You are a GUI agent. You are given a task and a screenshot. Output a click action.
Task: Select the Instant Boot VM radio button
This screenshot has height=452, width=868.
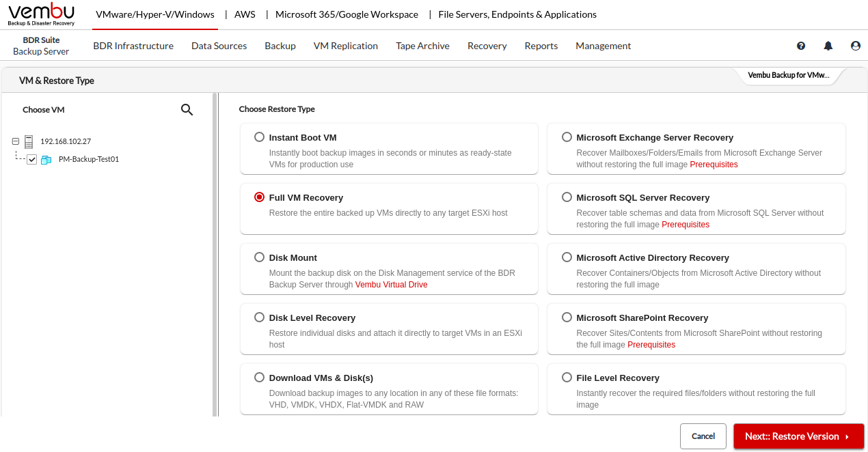[259, 137]
